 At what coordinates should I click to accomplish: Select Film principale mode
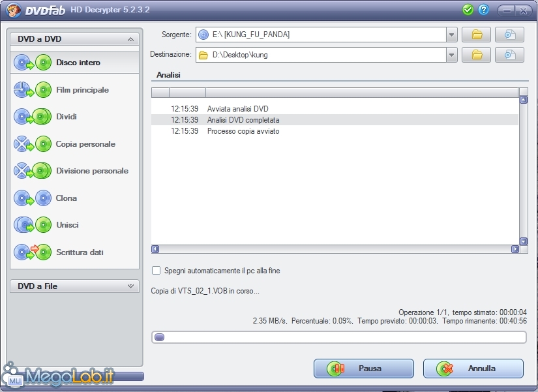pyautogui.click(x=75, y=89)
